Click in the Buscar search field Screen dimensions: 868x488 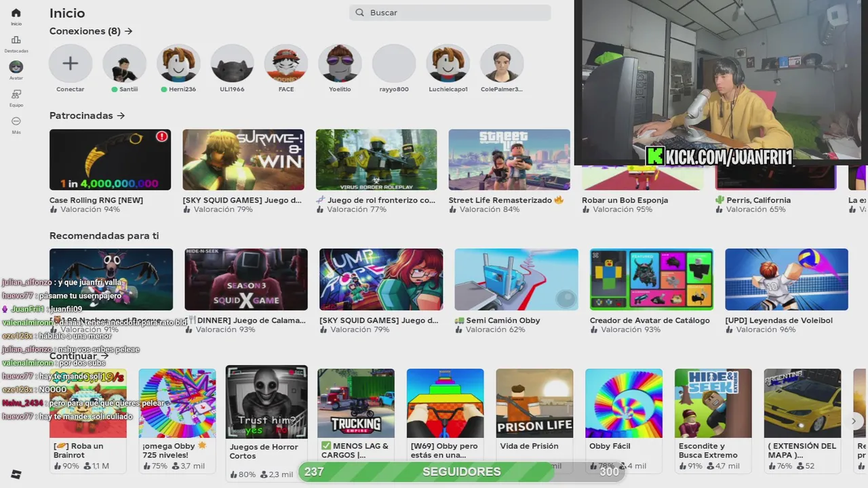pos(450,13)
